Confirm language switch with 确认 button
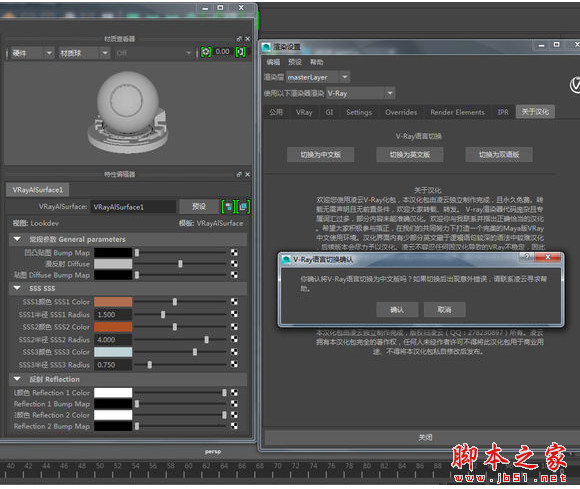Viewport: 580px width, 489px height. (x=397, y=310)
